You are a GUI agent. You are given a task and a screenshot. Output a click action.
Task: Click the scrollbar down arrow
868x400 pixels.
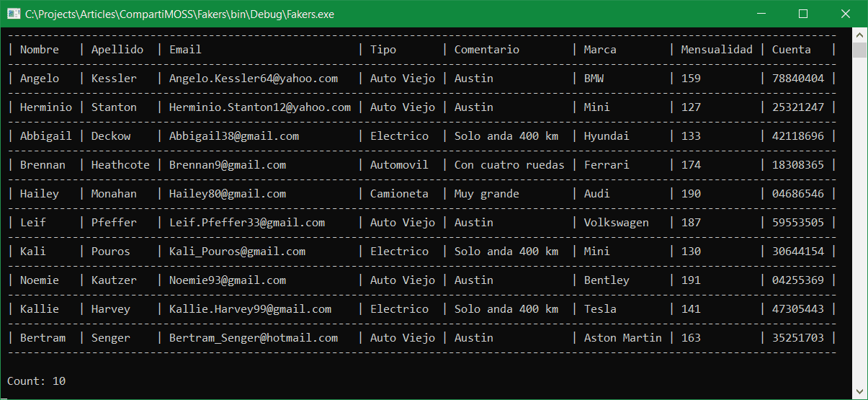coord(859,391)
